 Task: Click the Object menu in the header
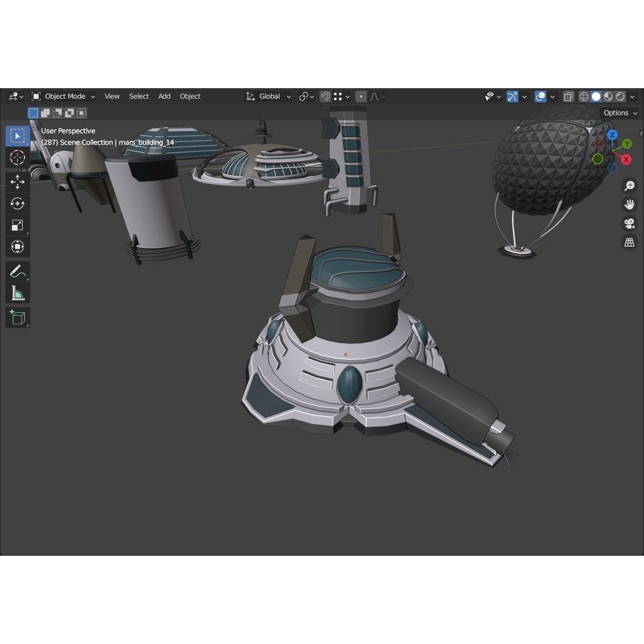click(190, 96)
